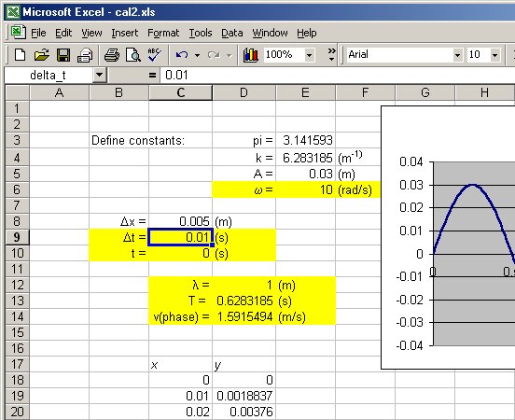
Task: Click the Excel logo in title bar
Action: coord(13,12)
